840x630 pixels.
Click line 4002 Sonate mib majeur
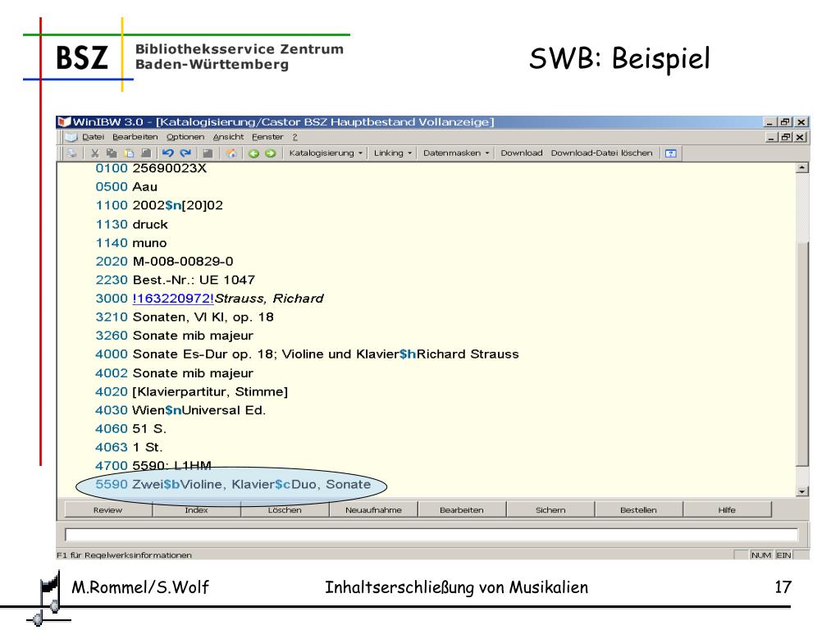[175, 373]
